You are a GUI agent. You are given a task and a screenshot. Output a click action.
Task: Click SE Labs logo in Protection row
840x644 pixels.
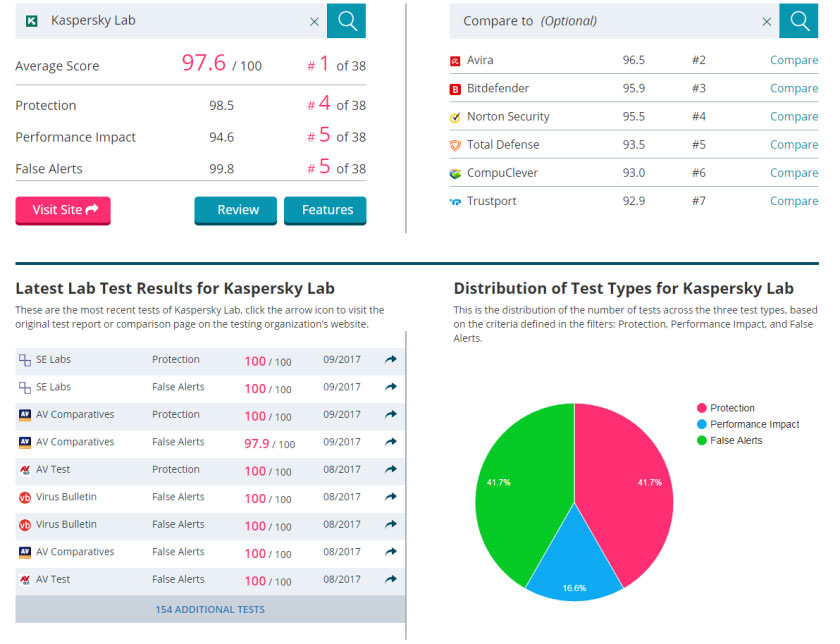(x=25, y=360)
